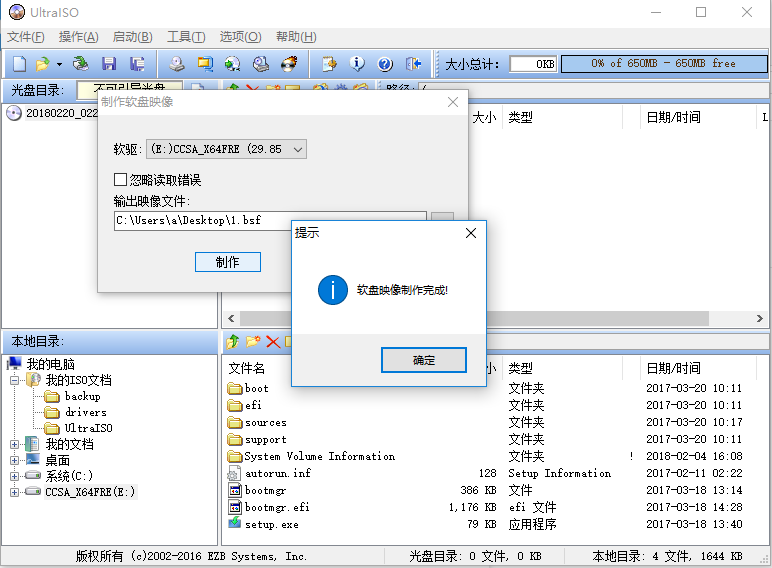This screenshot has height=568, width=772.
Task: Click the 日期/时间 header in disc panel
Action: (673, 117)
